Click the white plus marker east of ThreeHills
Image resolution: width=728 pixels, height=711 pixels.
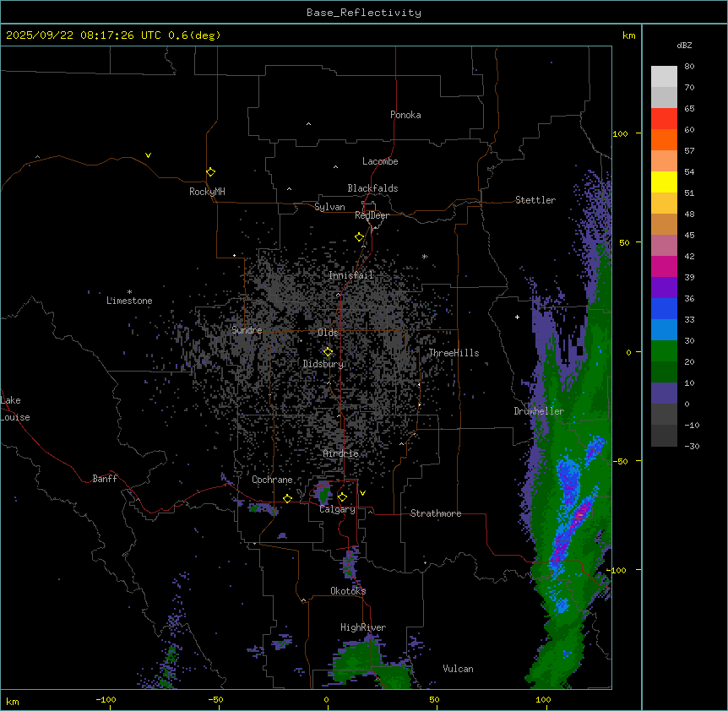click(517, 317)
